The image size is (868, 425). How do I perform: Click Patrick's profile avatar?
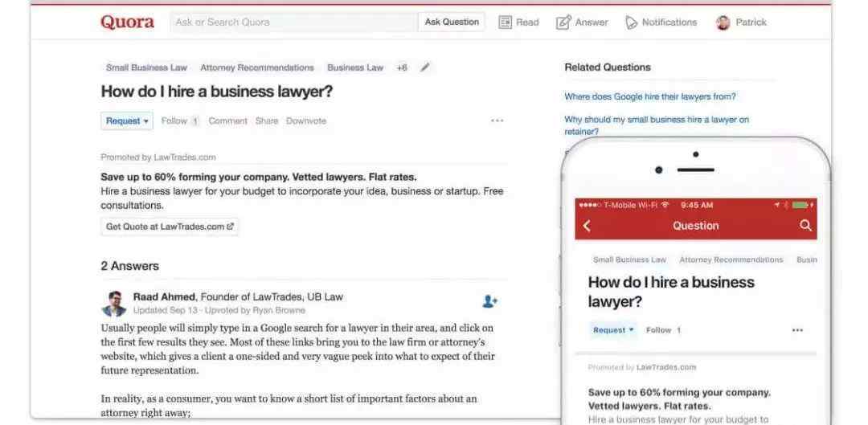click(723, 22)
